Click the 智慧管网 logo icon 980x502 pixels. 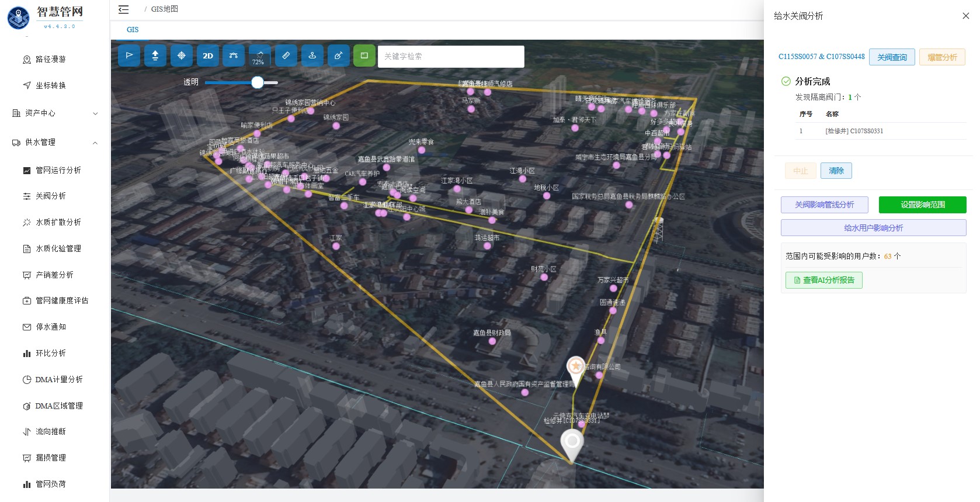click(x=18, y=17)
